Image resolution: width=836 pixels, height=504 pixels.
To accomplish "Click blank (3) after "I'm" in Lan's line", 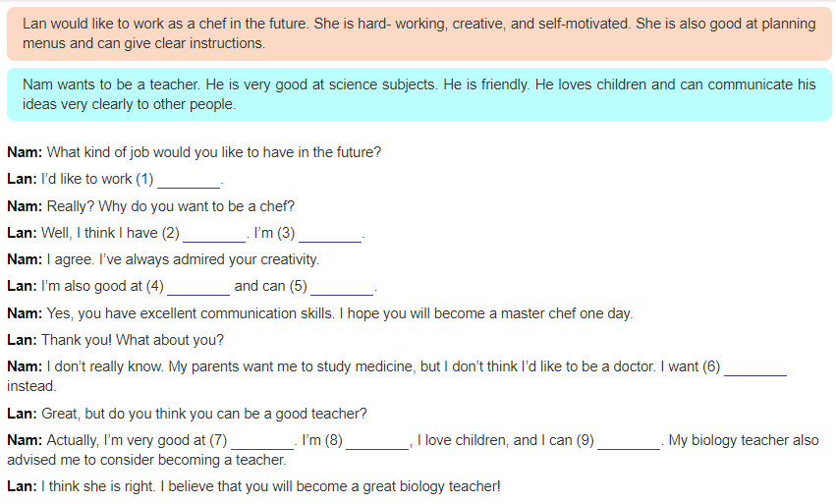I will 330,234.
